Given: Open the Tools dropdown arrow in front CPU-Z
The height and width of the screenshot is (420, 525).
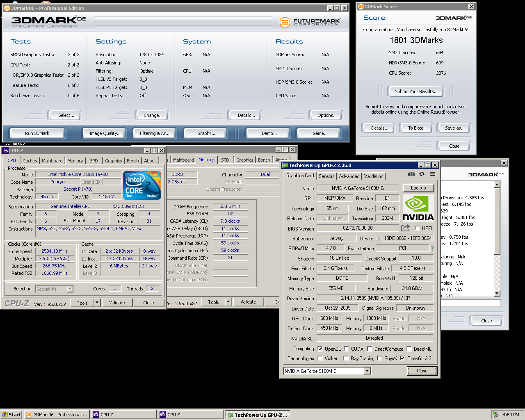Looking at the screenshot, I should pyautogui.click(x=97, y=303).
